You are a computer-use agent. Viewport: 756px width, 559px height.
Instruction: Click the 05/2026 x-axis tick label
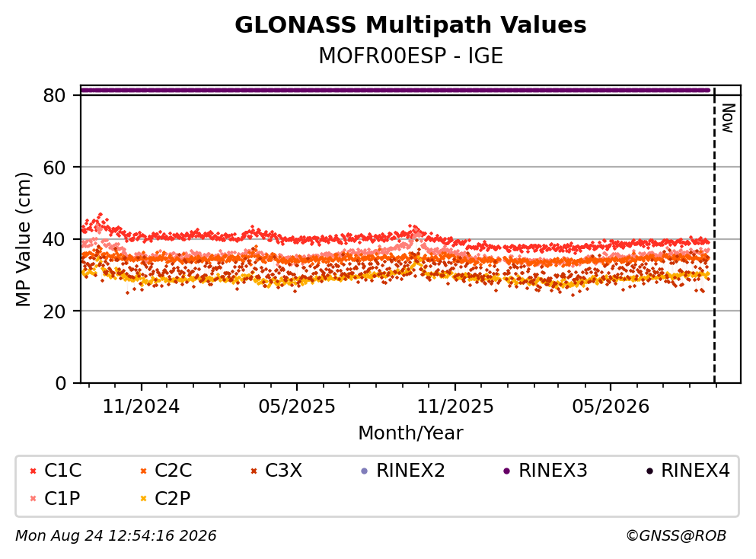(611, 407)
